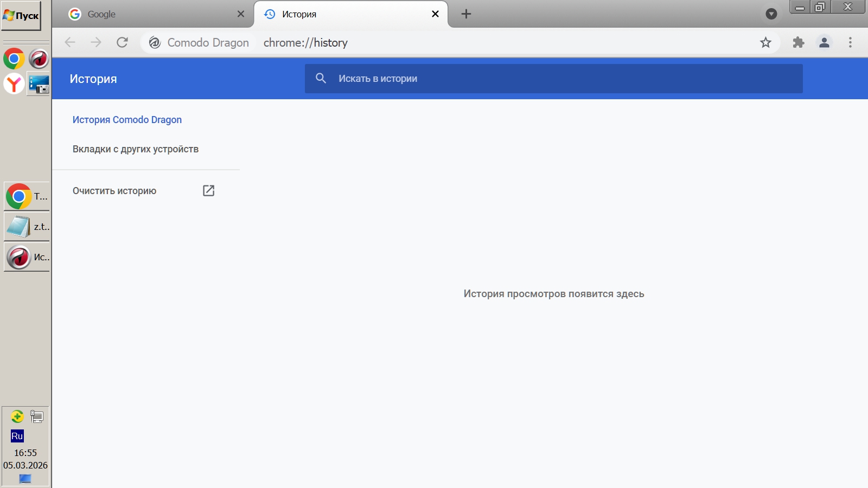Image resolution: width=868 pixels, height=488 pixels.
Task: Reload the current page
Action: coord(122,42)
